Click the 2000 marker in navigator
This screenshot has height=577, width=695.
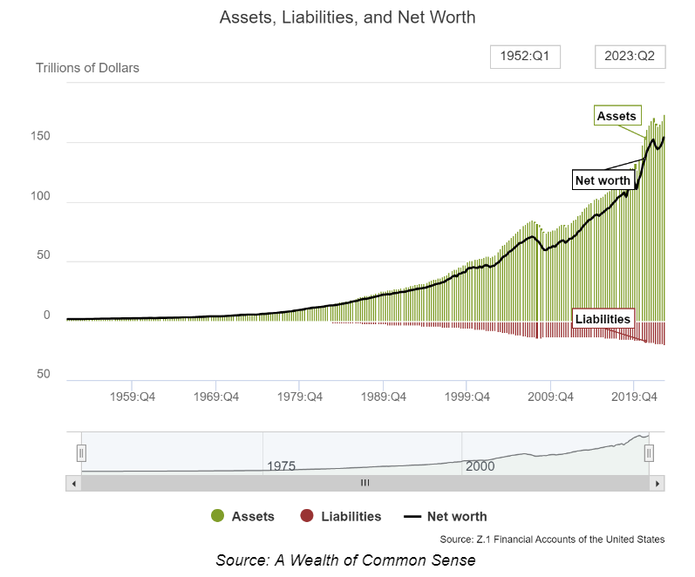coord(480,466)
